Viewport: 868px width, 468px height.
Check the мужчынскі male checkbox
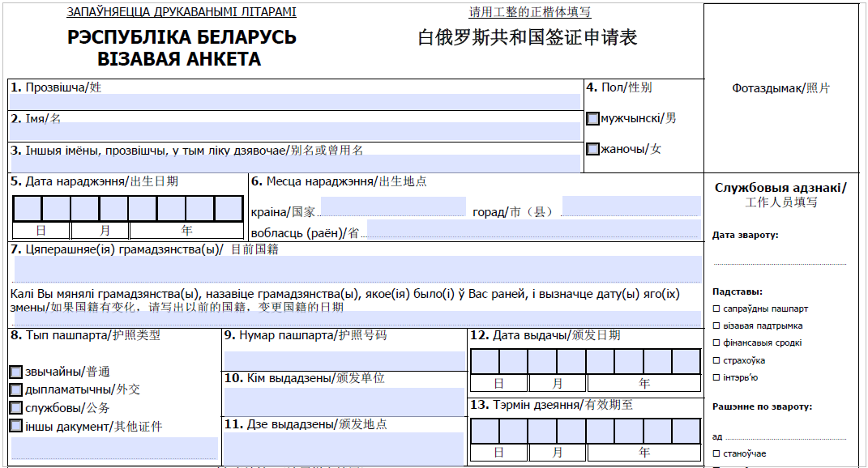593,119
